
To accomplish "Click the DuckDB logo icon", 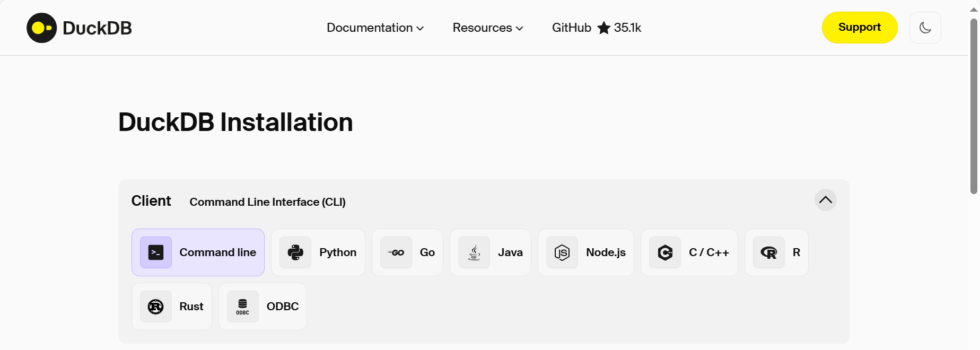I will [41, 28].
